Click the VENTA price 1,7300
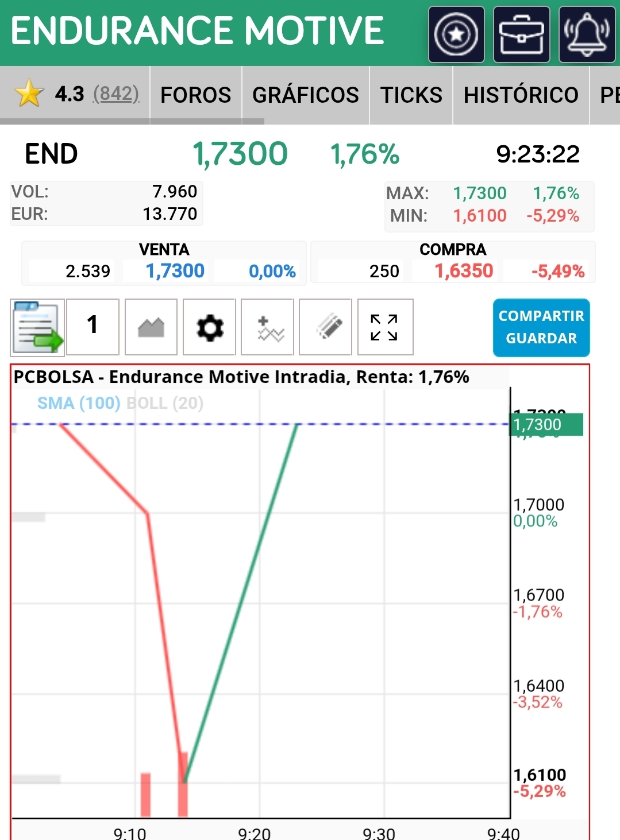 175,270
